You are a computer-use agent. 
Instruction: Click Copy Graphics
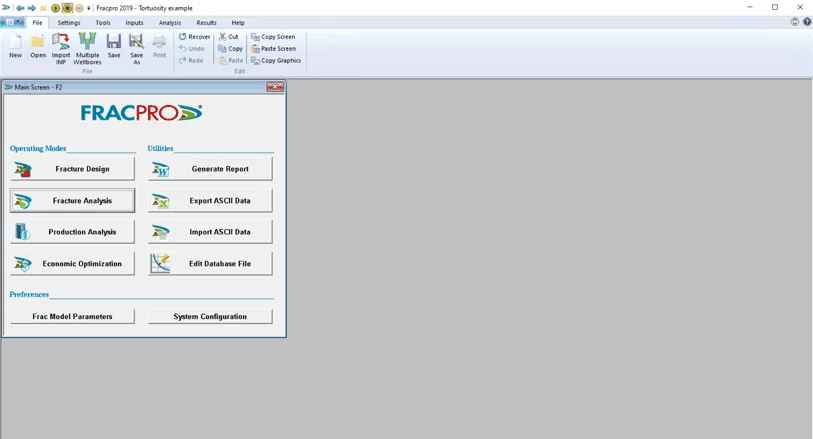276,61
